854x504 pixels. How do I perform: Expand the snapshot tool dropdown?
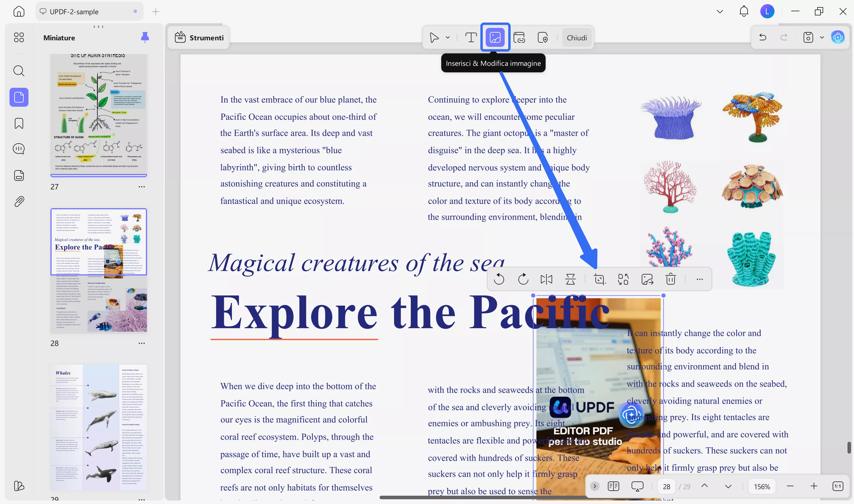[822, 37]
